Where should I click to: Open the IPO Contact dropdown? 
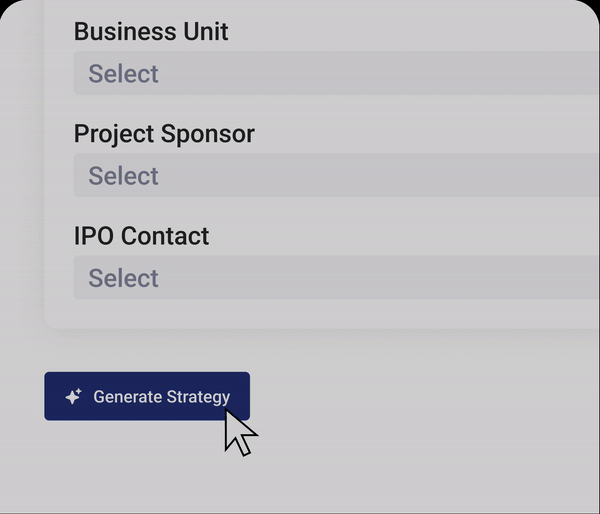click(336, 278)
